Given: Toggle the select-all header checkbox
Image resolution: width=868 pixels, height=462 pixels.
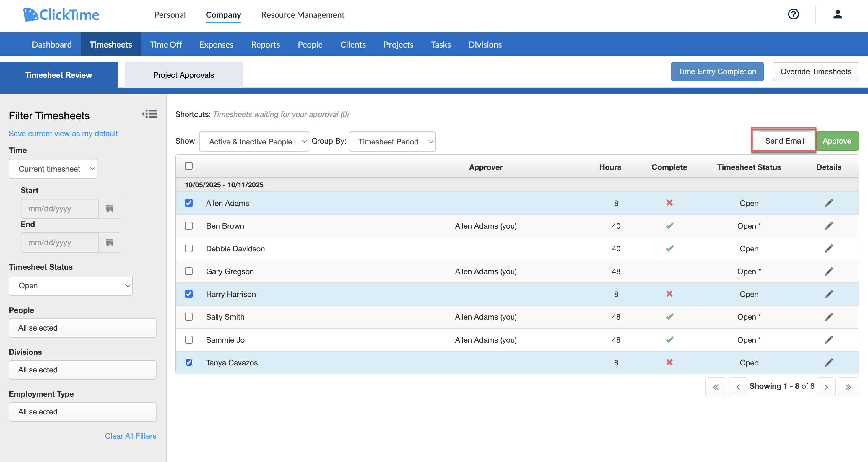Looking at the screenshot, I should (189, 166).
